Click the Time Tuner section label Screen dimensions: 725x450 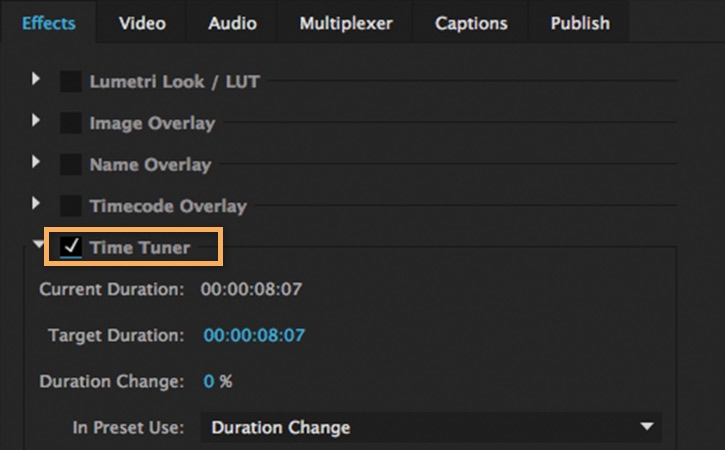[x=139, y=247]
